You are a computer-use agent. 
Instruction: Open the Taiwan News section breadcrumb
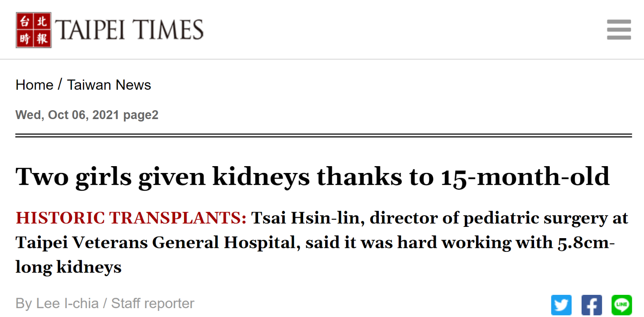109,85
